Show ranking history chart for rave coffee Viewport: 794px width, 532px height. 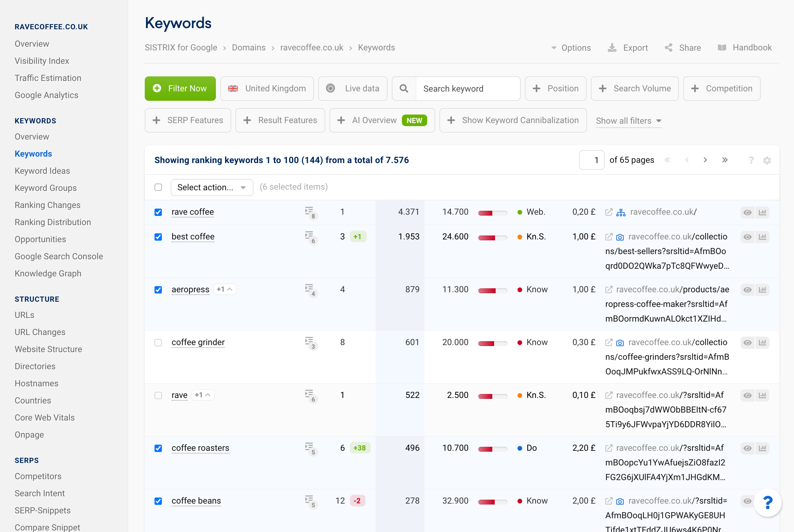pos(763,212)
